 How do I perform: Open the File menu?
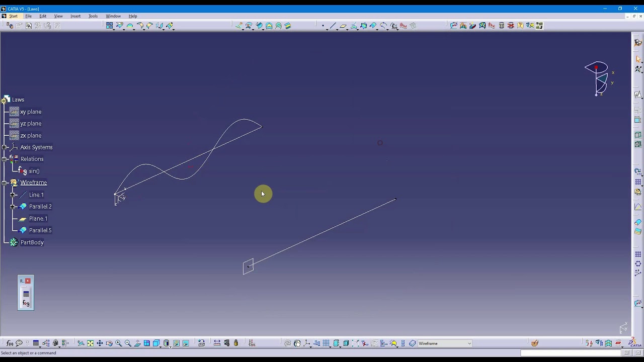pos(28,16)
